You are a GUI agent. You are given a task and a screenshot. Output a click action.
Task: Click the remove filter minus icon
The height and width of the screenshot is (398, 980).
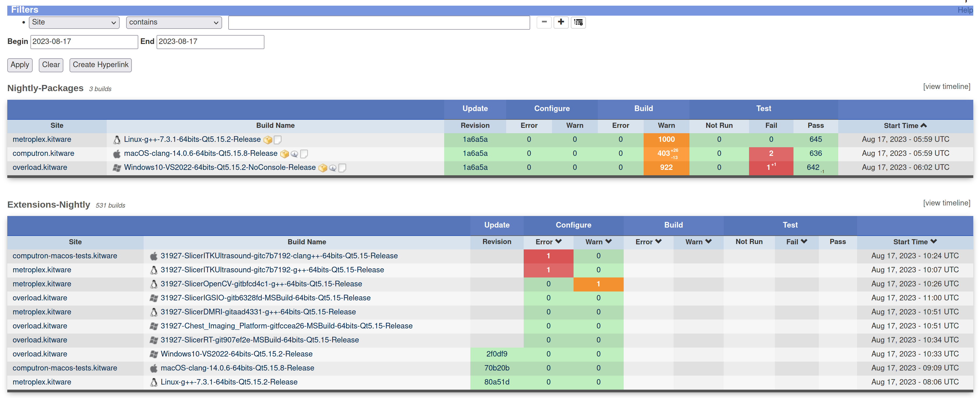[544, 22]
